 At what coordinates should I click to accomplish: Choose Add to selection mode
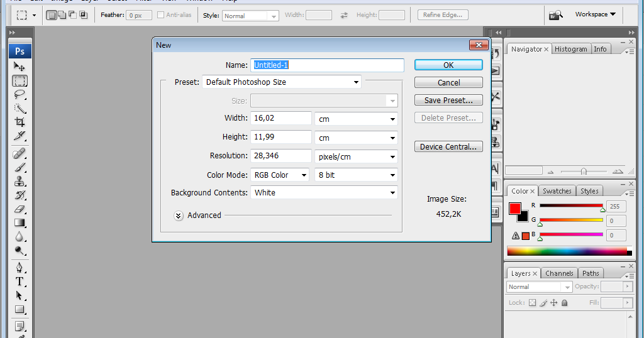coord(62,15)
